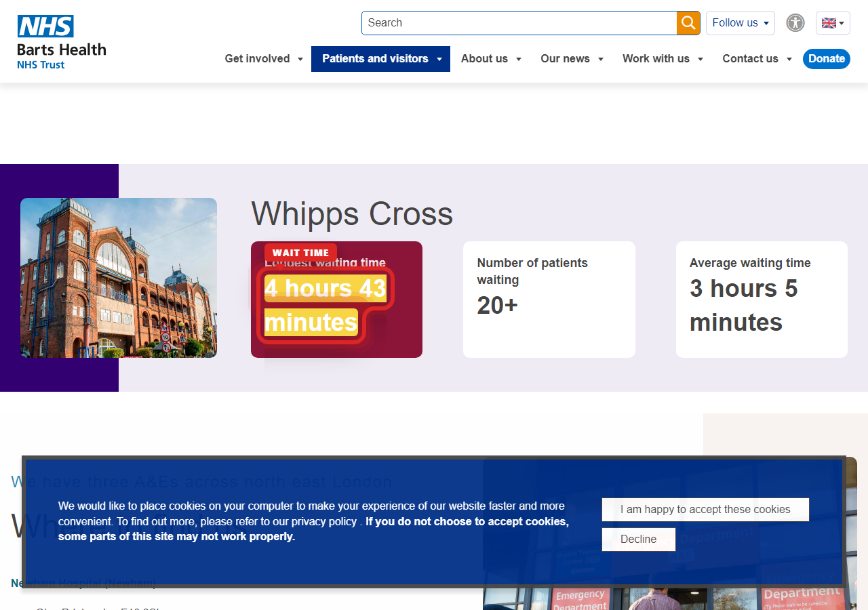
Task: Click the Whipps Cross hospital photo
Action: (x=119, y=278)
